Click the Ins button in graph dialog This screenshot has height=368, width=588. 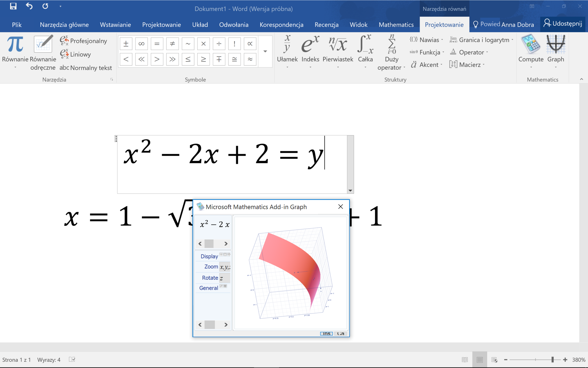click(x=326, y=333)
